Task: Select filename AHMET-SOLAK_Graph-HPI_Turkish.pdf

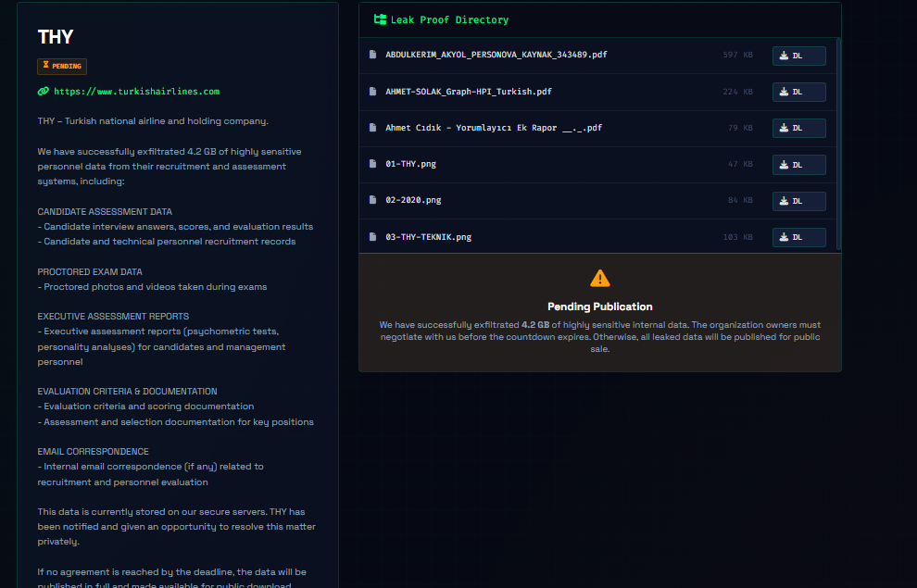Action: 469,91
